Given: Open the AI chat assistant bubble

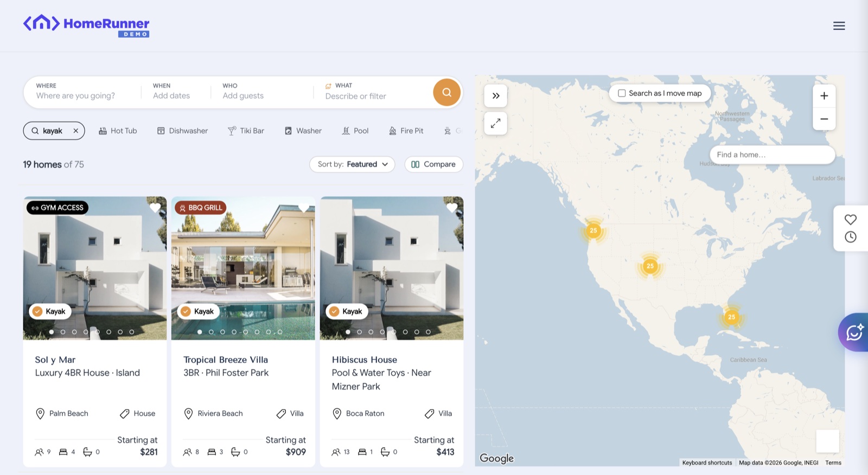Looking at the screenshot, I should tap(854, 332).
